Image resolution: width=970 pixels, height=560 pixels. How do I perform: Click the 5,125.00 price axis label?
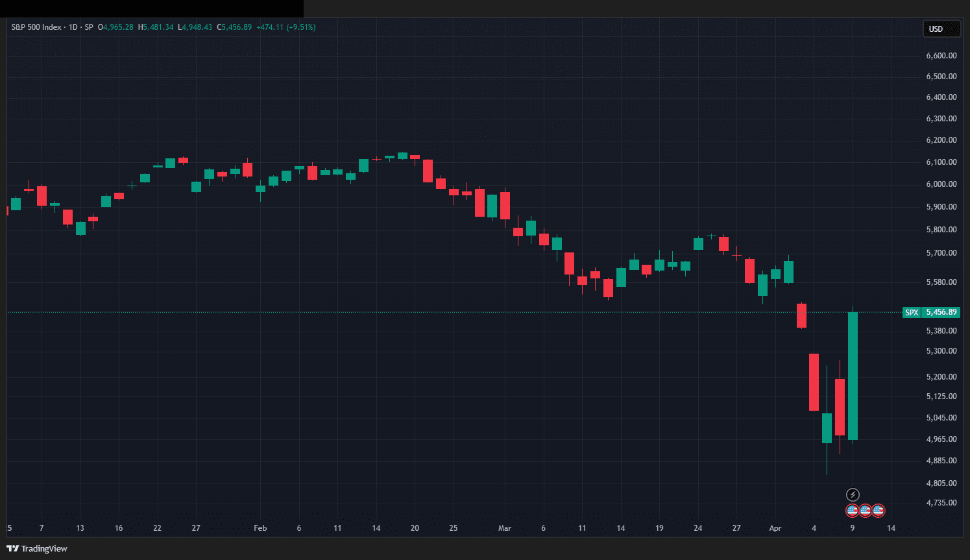pyautogui.click(x=941, y=396)
